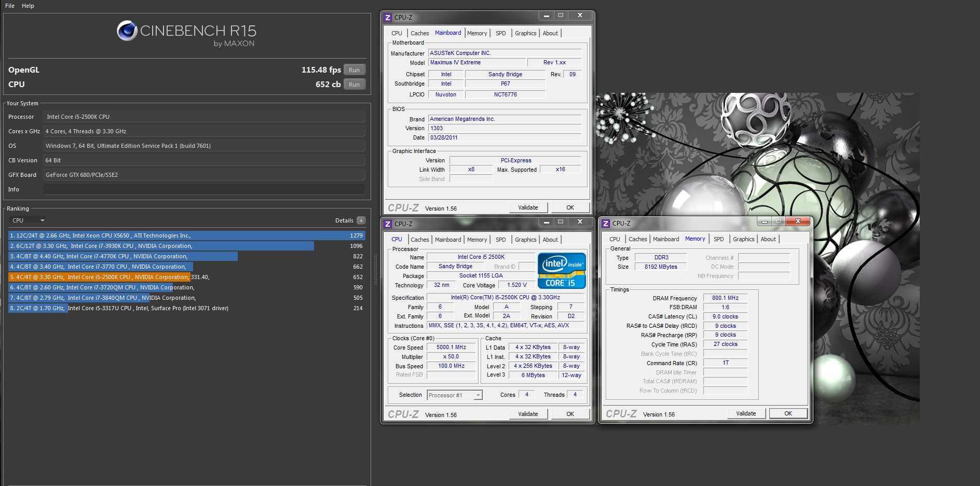
Task: Click the DRAM Frequency 800.1 MHz value
Action: click(725, 298)
